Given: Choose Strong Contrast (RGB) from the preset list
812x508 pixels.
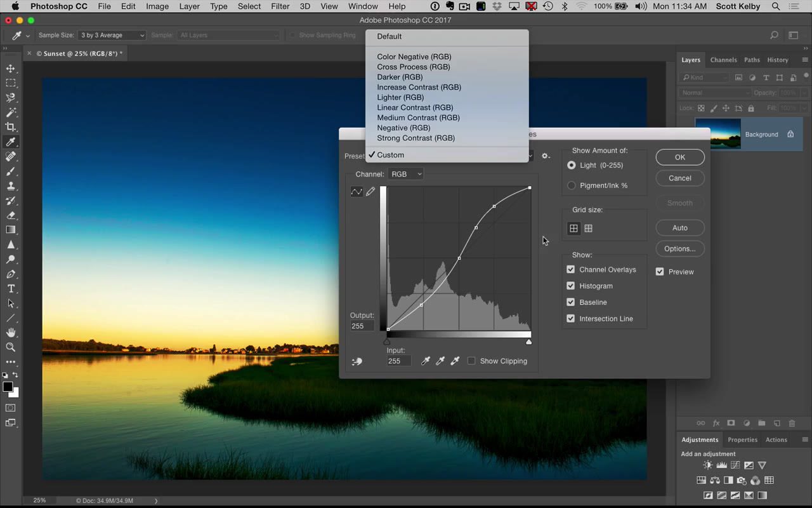Looking at the screenshot, I should [x=416, y=138].
